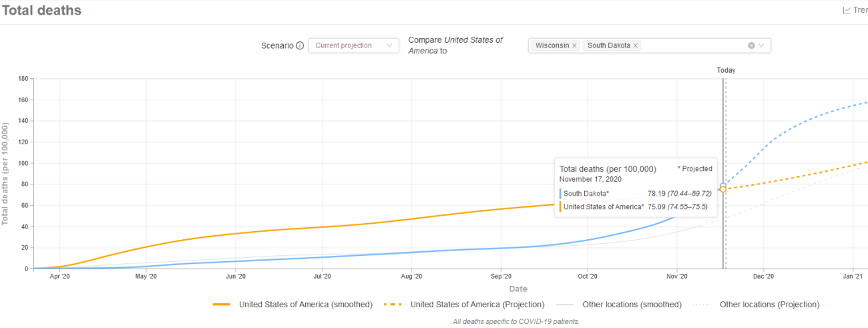Click the Today timeline marker label

coord(726,70)
